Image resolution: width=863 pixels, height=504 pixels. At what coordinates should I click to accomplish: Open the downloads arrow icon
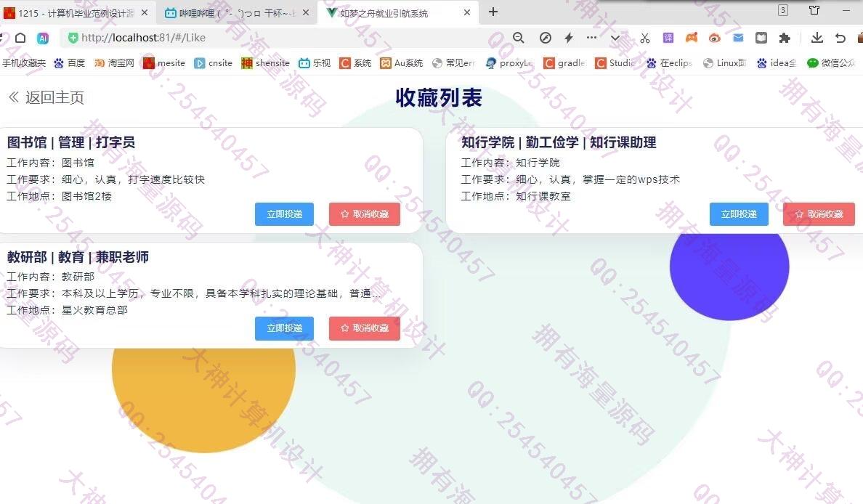pos(817,38)
